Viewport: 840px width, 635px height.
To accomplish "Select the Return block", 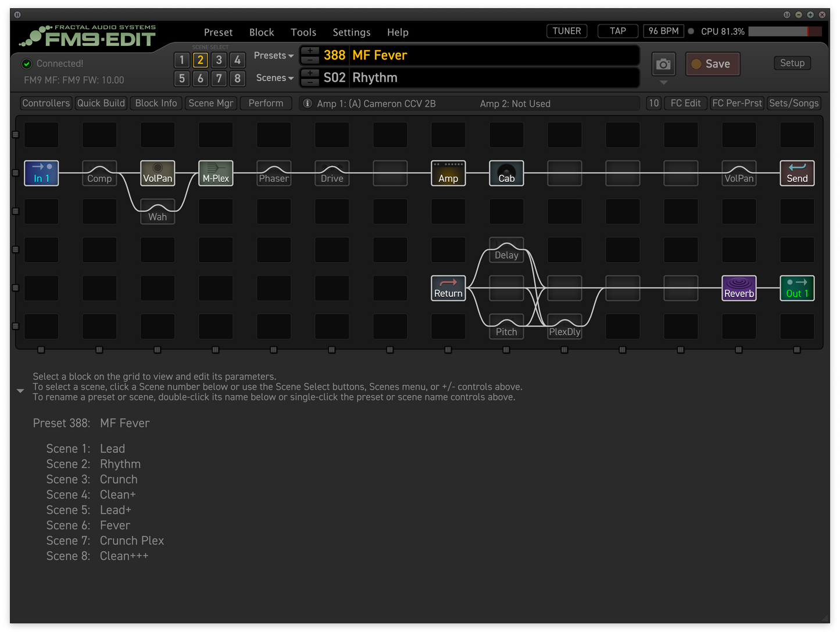I will [x=448, y=288].
